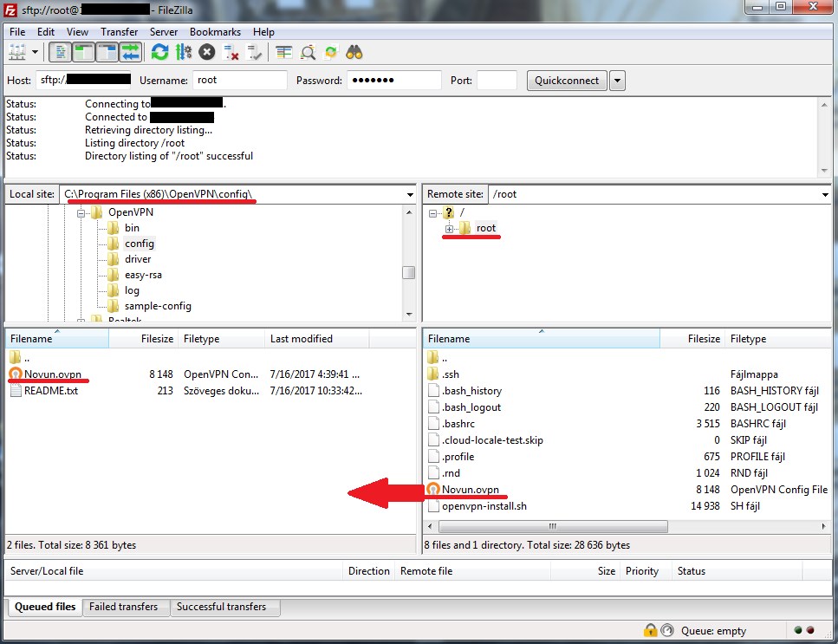Click the filename filters magnifier icon
838x644 pixels.
pyautogui.click(x=308, y=52)
